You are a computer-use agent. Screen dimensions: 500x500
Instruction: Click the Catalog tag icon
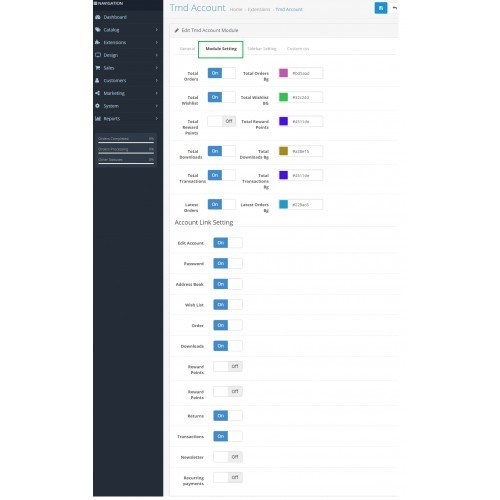pyautogui.click(x=98, y=30)
